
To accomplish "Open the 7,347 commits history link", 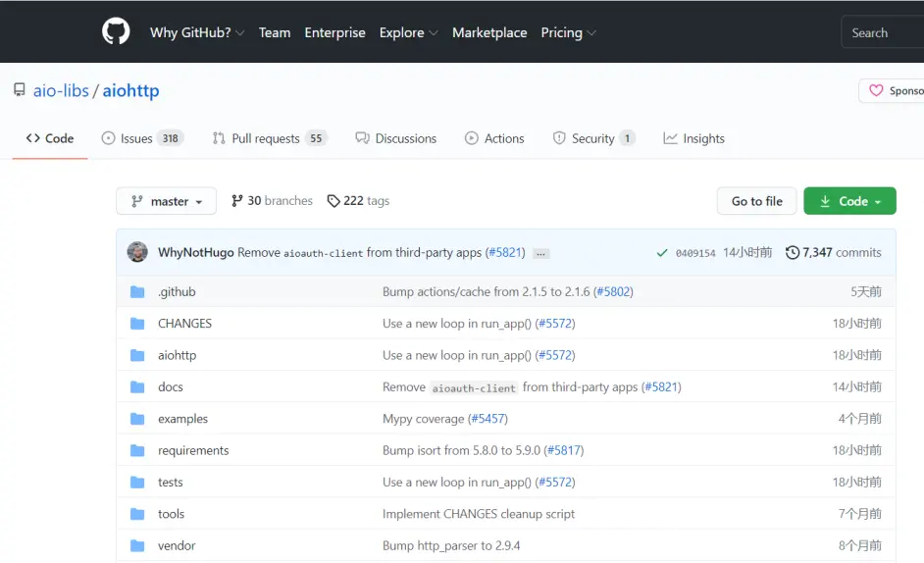I will coord(833,252).
